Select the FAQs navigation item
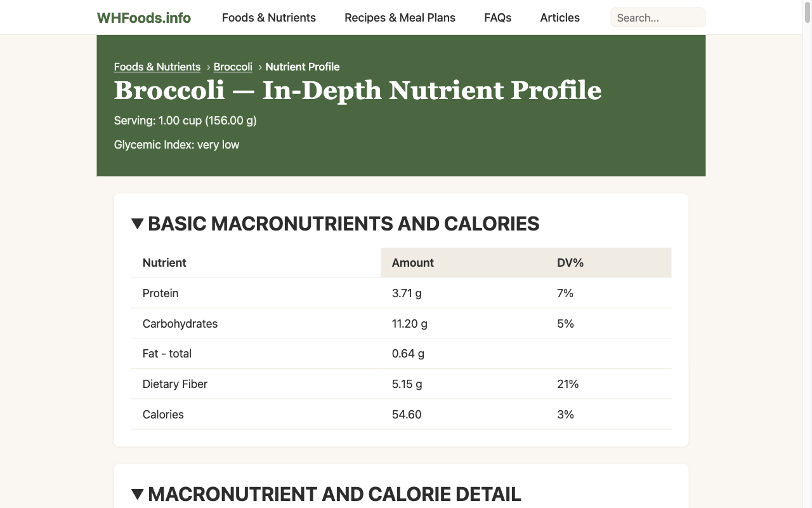 pyautogui.click(x=497, y=17)
